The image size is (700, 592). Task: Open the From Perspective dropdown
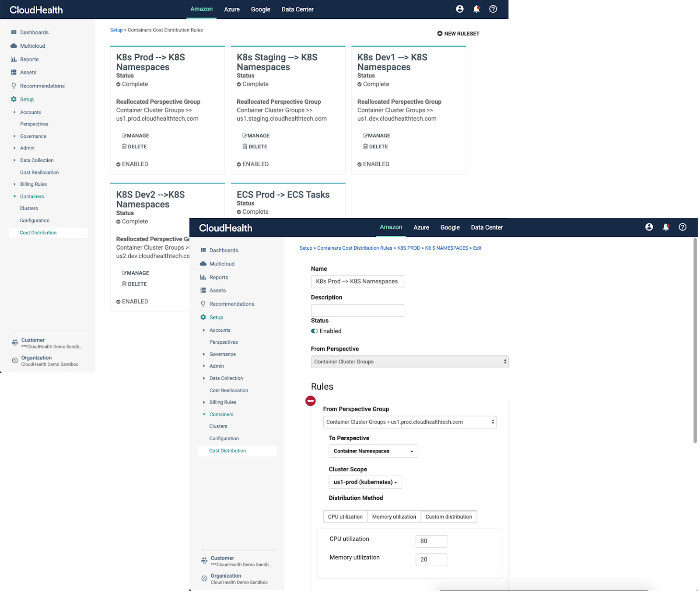click(409, 362)
